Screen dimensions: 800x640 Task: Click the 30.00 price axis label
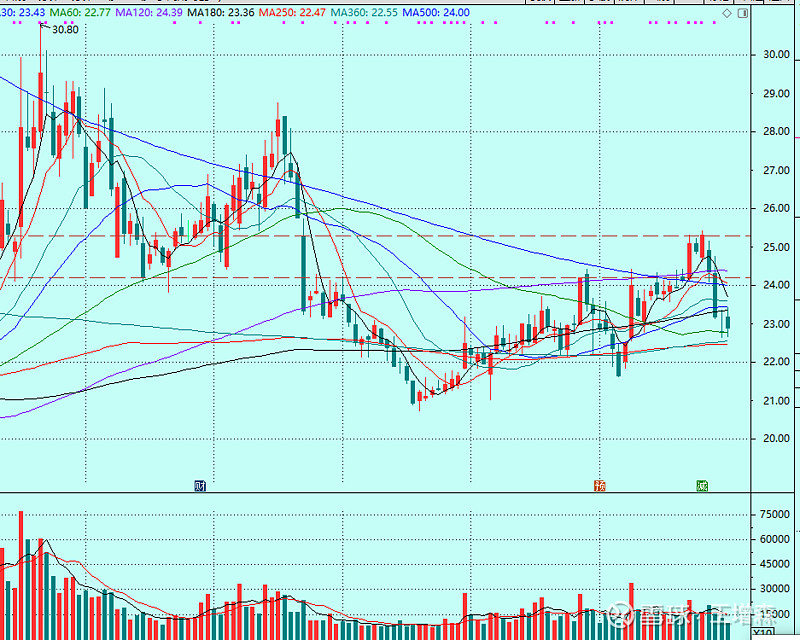(x=776, y=55)
